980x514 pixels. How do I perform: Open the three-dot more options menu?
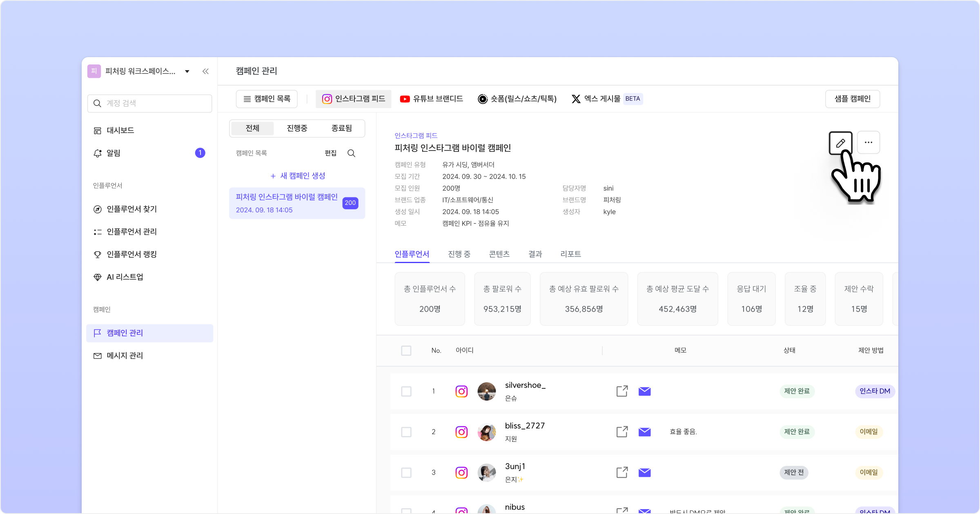868,142
